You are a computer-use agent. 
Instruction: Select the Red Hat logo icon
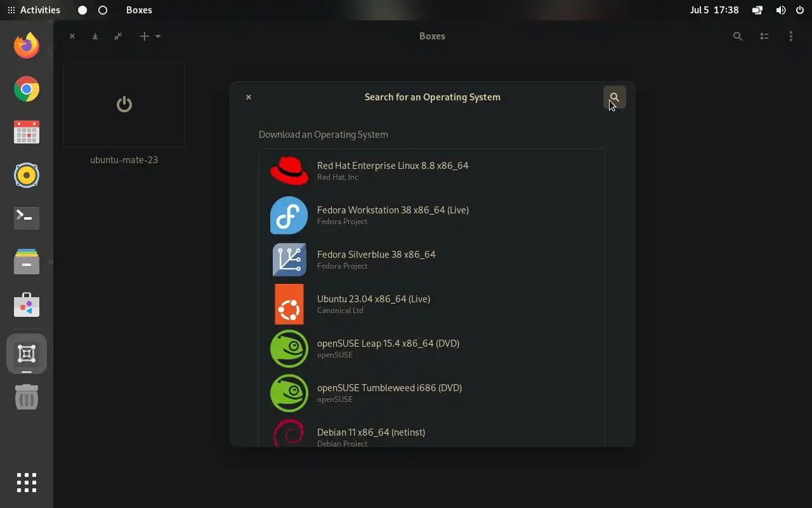[x=289, y=171]
